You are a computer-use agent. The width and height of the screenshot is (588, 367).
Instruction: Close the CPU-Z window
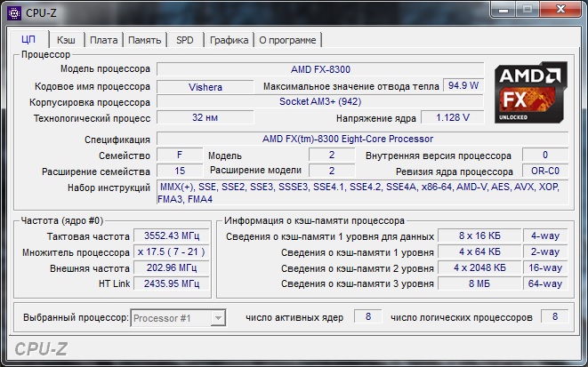pyautogui.click(x=560, y=10)
